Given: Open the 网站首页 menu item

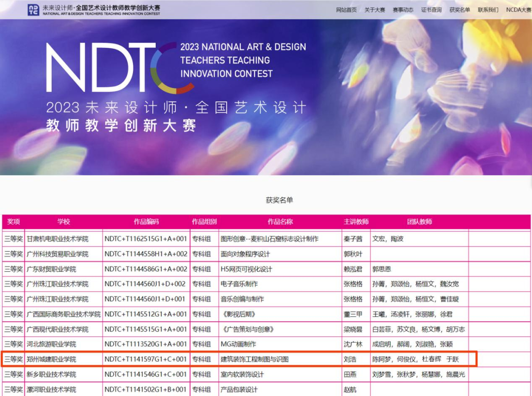Looking at the screenshot, I should click(x=346, y=10).
